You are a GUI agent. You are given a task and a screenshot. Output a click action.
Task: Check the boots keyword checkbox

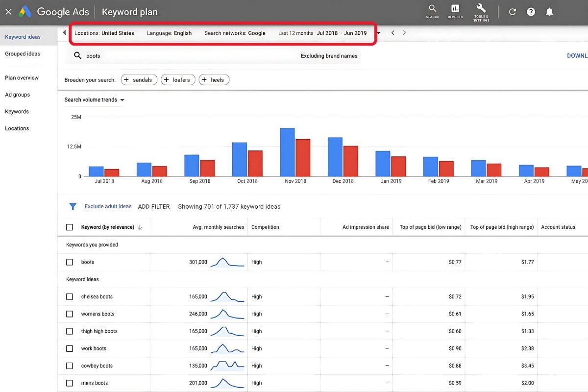[x=70, y=262]
